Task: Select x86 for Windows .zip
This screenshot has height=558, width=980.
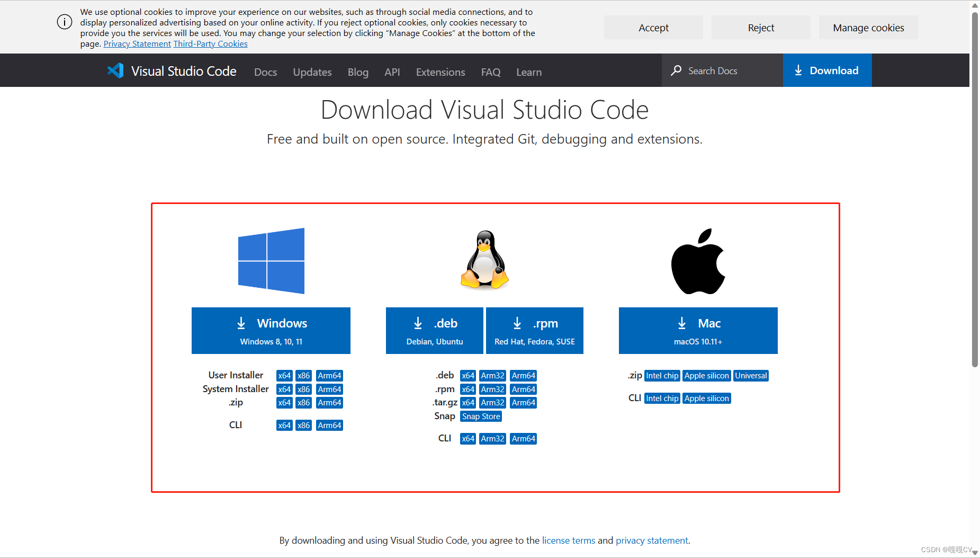Action: tap(303, 403)
